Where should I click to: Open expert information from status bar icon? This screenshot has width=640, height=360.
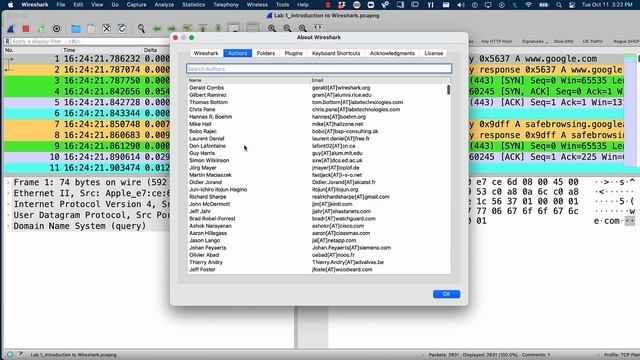point(10,355)
